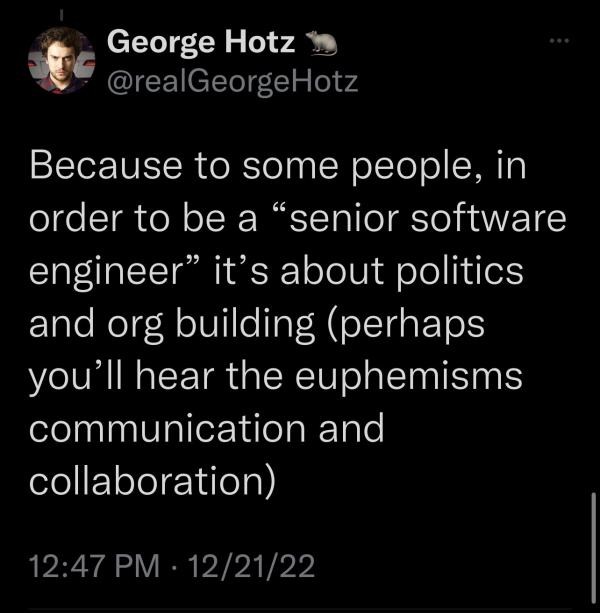The height and width of the screenshot is (613, 600).
Task: Click the 12/21/22 date
Action: 251,566
